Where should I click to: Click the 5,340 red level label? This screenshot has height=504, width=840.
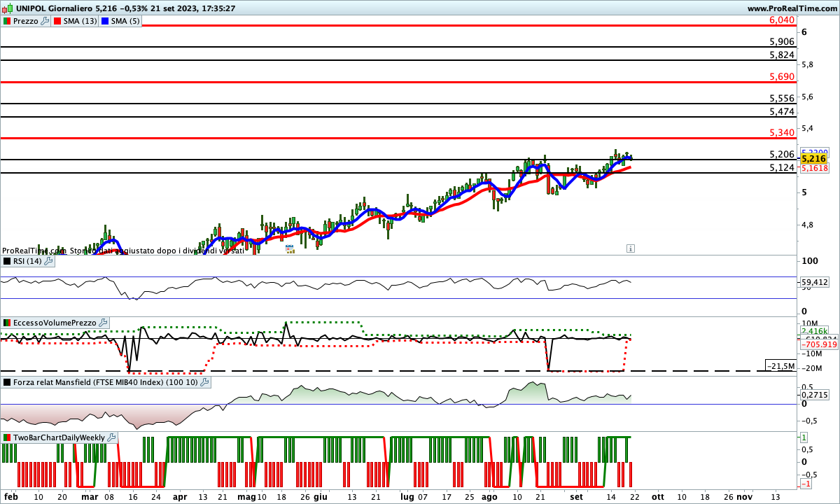point(781,133)
